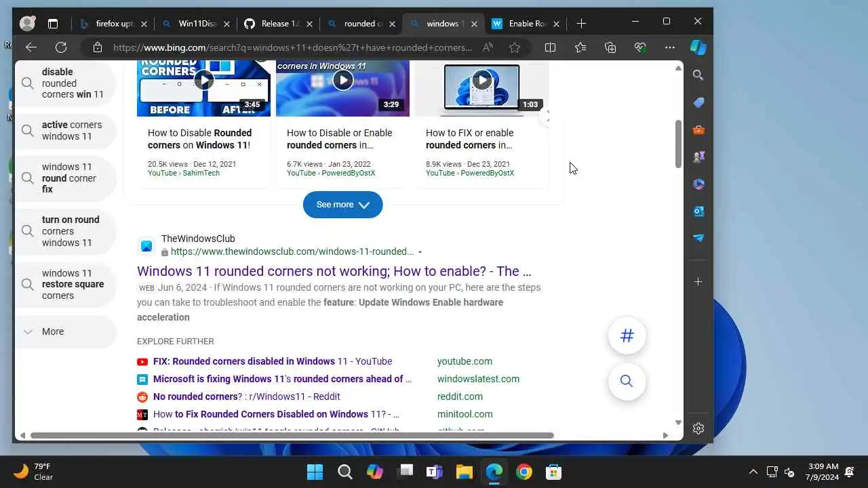Open Microsoft Store from taskbar

tap(553, 472)
